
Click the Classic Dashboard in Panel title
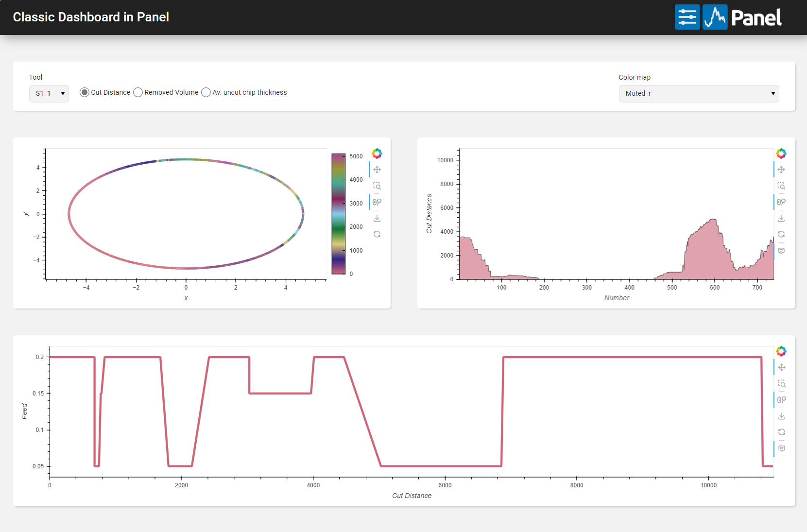pyautogui.click(x=91, y=17)
